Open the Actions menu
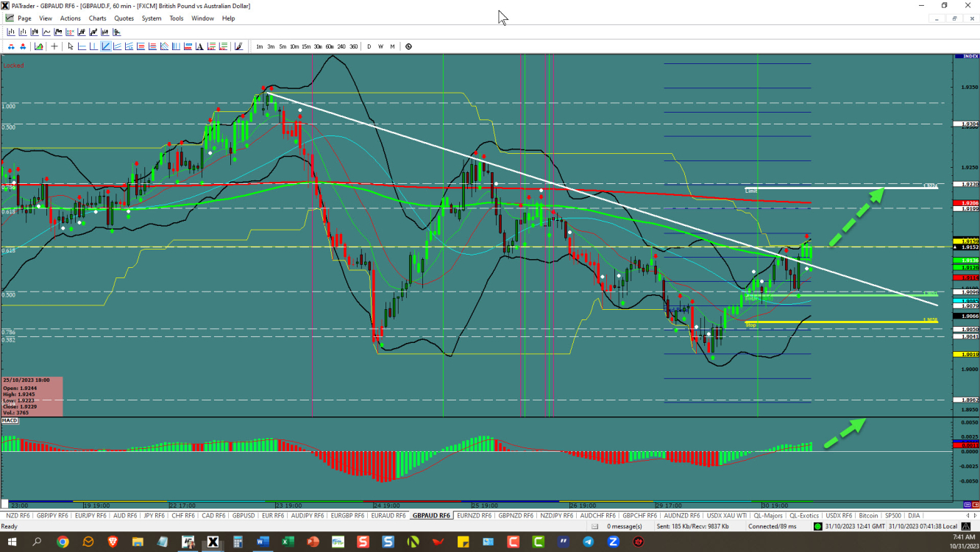 (x=71, y=18)
